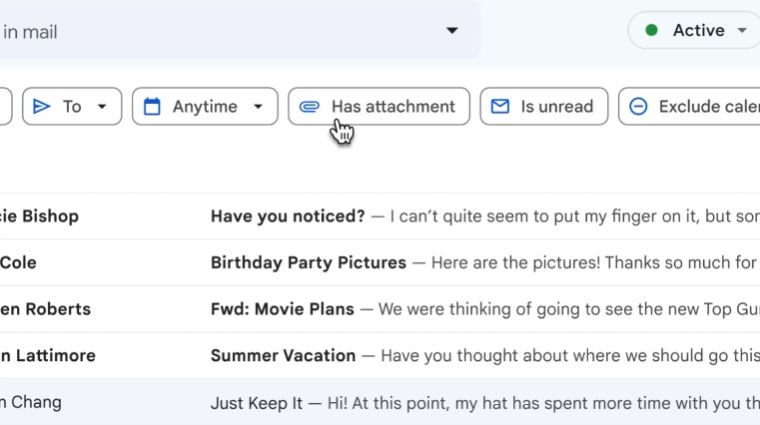
Task: Click the Active status label text
Action: click(x=698, y=31)
